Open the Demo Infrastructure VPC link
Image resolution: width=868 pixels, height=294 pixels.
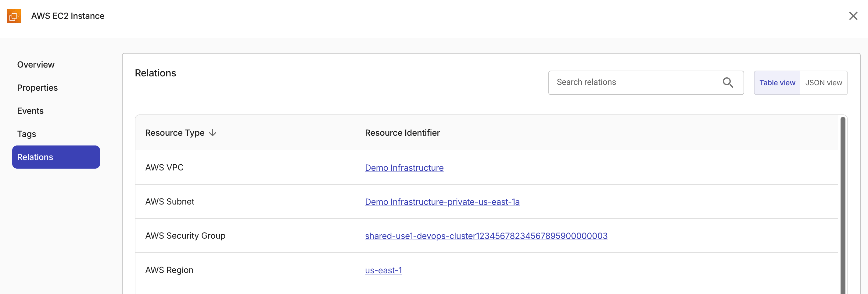pyautogui.click(x=404, y=167)
